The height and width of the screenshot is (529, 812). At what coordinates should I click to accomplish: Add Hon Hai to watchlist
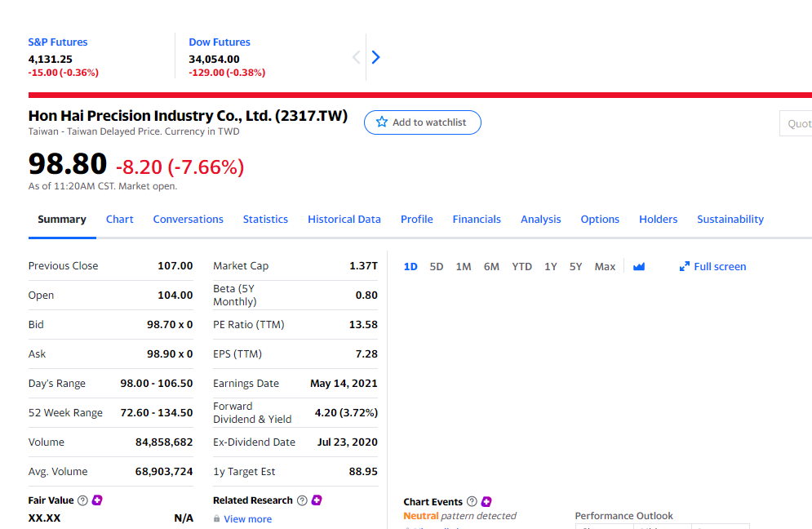tap(422, 122)
